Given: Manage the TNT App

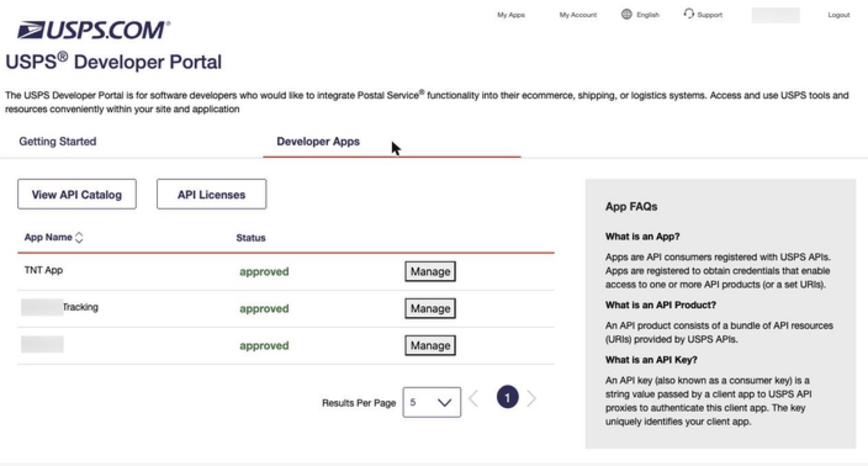Looking at the screenshot, I should click(430, 271).
